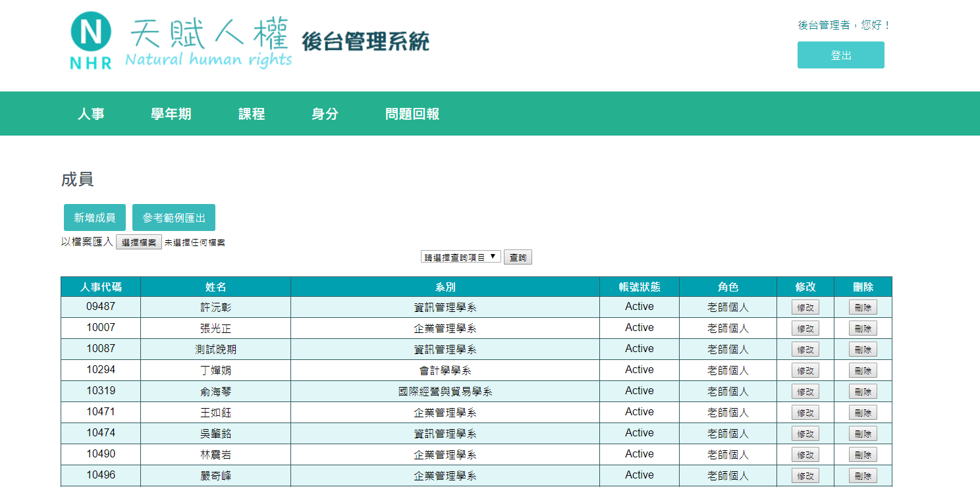Click 修改 for member 10471
Viewport: 980px width, 487px height.
coord(805,413)
